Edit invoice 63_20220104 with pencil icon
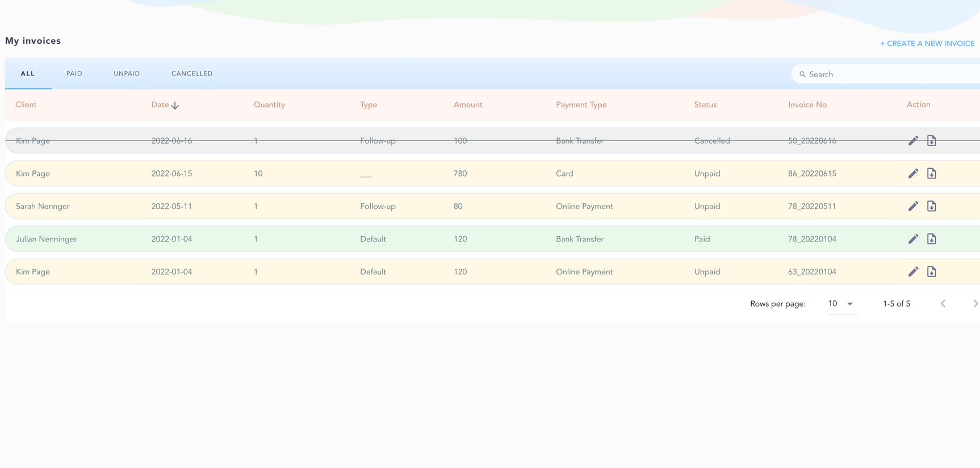This screenshot has height=468, width=980. 913,272
